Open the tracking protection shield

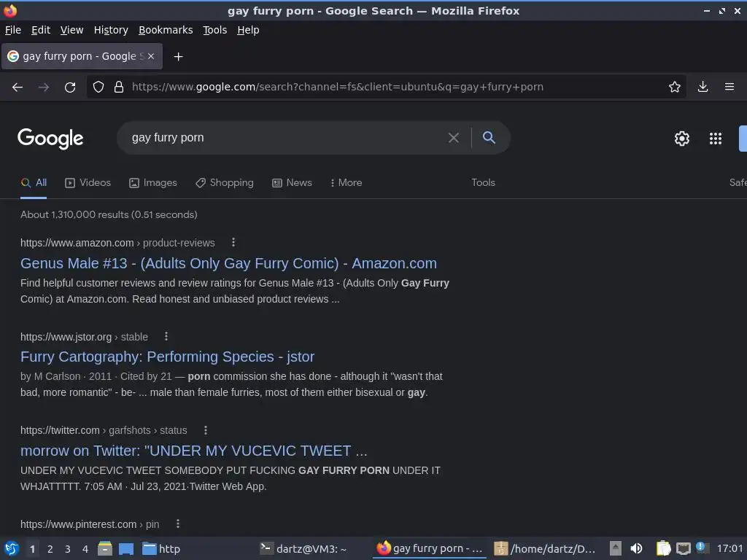(x=98, y=87)
